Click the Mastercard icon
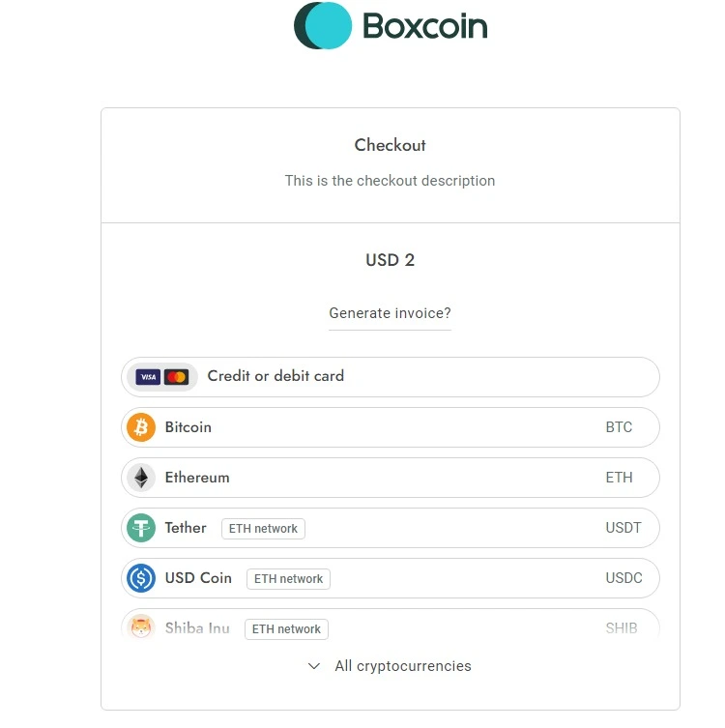Image resolution: width=725 pixels, height=728 pixels. (176, 377)
